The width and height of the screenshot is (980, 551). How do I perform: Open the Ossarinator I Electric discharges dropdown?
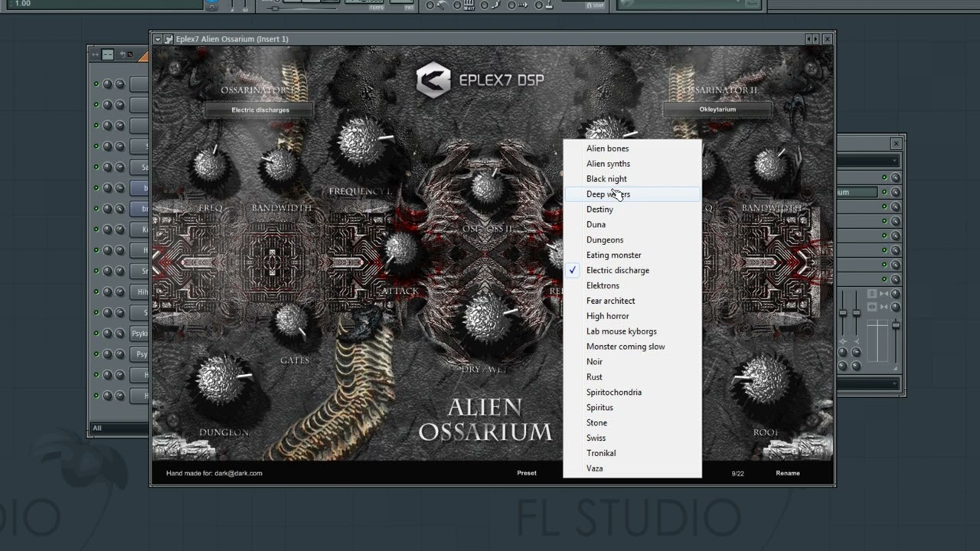260,109
